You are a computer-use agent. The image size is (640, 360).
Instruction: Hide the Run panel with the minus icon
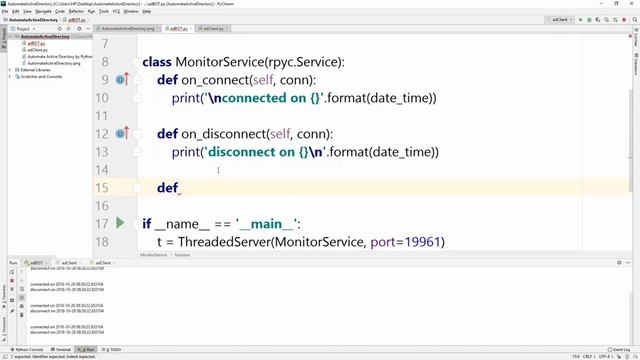coord(628,263)
